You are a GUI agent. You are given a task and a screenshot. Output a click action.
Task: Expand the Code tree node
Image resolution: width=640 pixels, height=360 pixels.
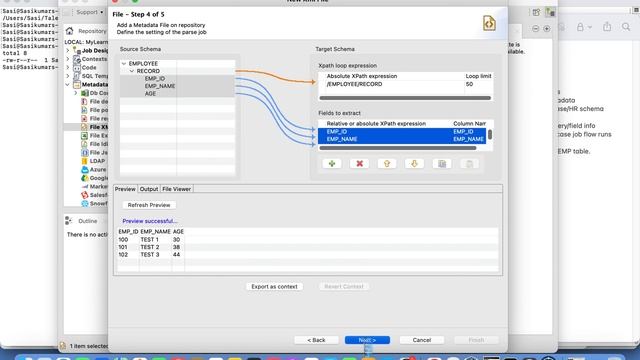[x=68, y=68]
